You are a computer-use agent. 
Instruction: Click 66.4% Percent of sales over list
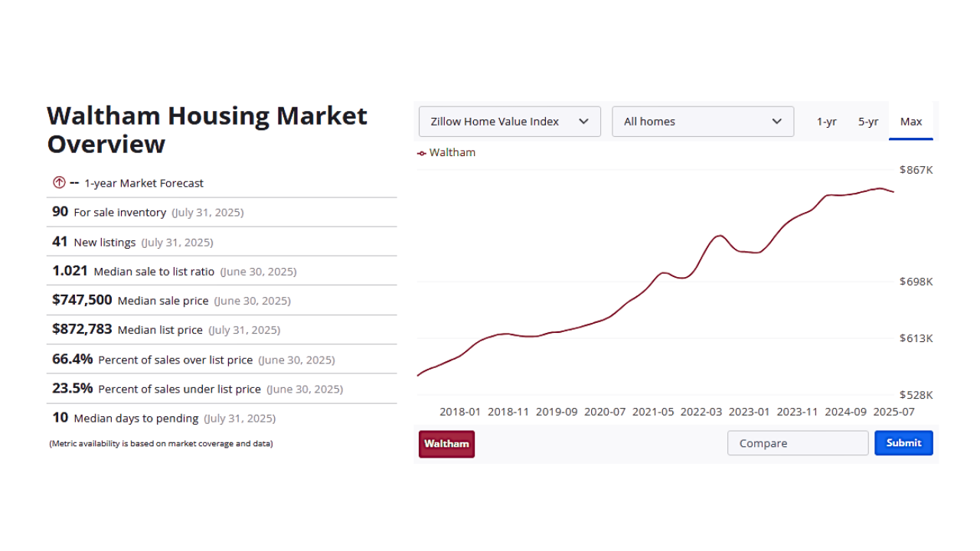pyautogui.click(x=222, y=360)
